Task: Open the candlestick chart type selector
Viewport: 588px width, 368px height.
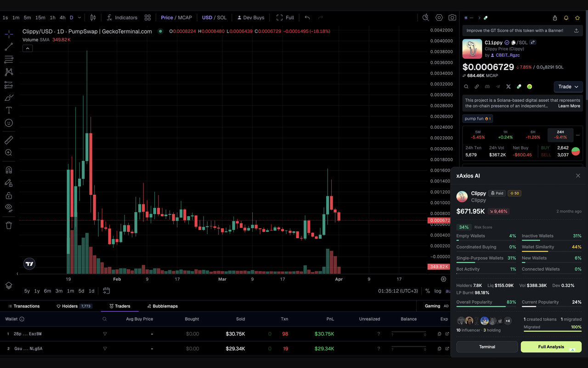Action: [x=93, y=17]
